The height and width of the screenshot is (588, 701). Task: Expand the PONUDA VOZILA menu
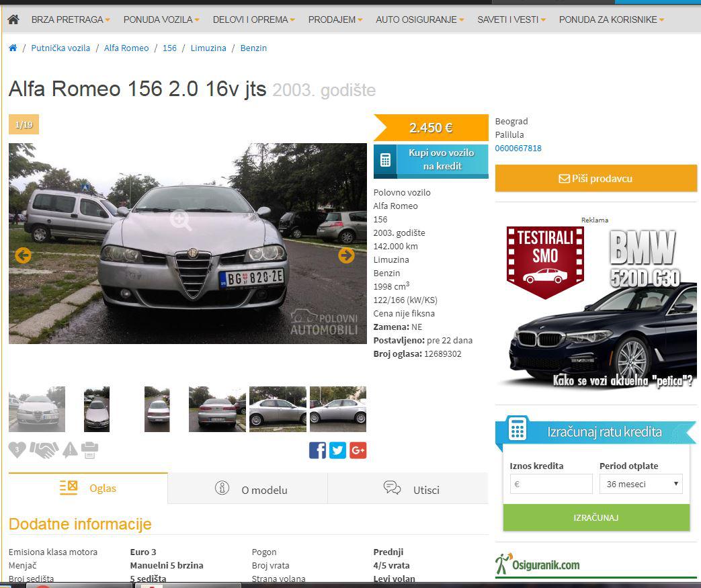(161, 19)
